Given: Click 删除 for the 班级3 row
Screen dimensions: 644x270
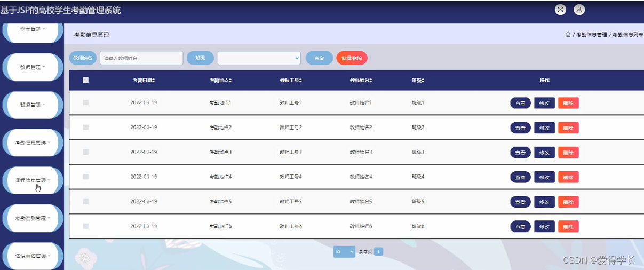Looking at the screenshot, I should coord(568,153).
